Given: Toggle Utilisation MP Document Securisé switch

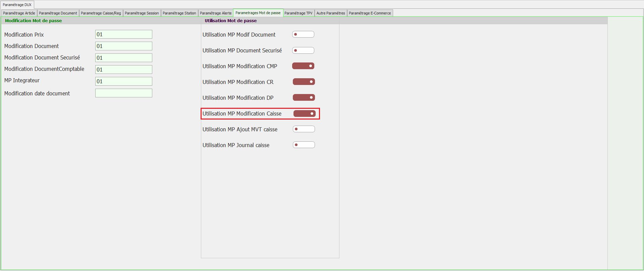Looking at the screenshot, I should click(x=303, y=50).
